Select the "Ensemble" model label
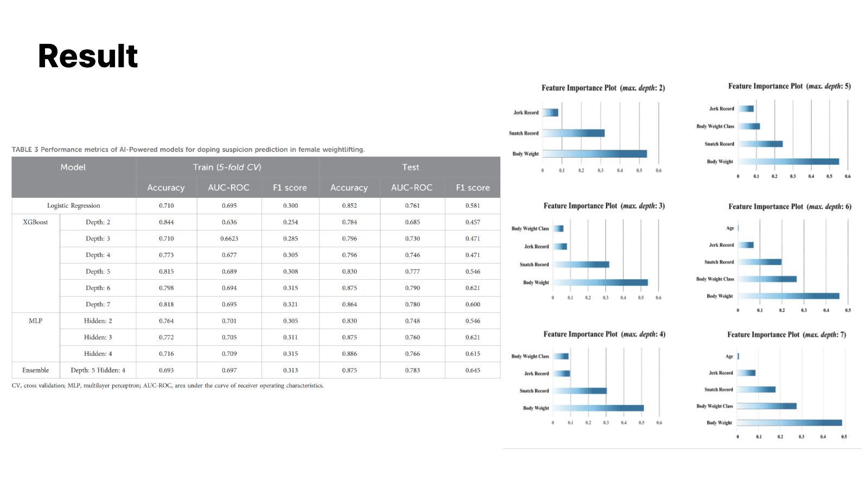Viewport: 868px width, 488px height. coord(35,370)
